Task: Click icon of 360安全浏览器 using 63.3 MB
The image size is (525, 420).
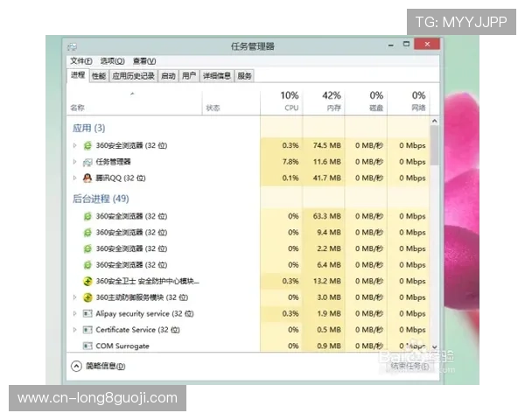Action: point(87,216)
